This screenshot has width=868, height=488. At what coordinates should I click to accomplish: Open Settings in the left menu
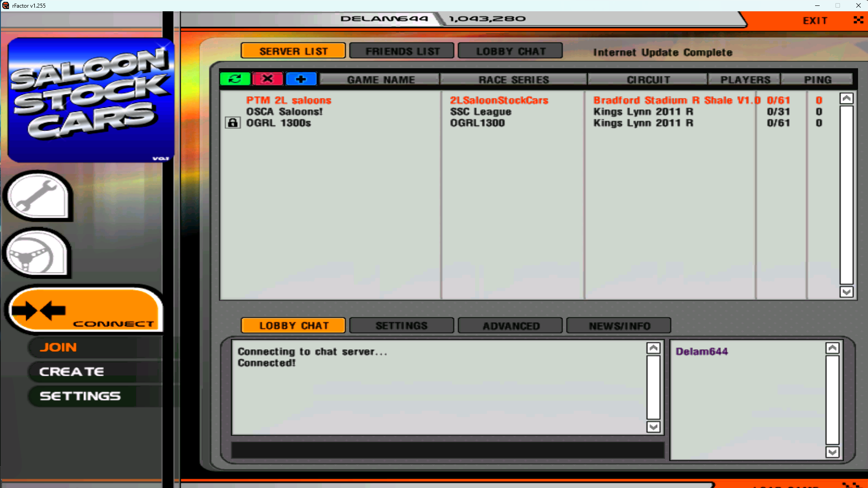pyautogui.click(x=80, y=396)
